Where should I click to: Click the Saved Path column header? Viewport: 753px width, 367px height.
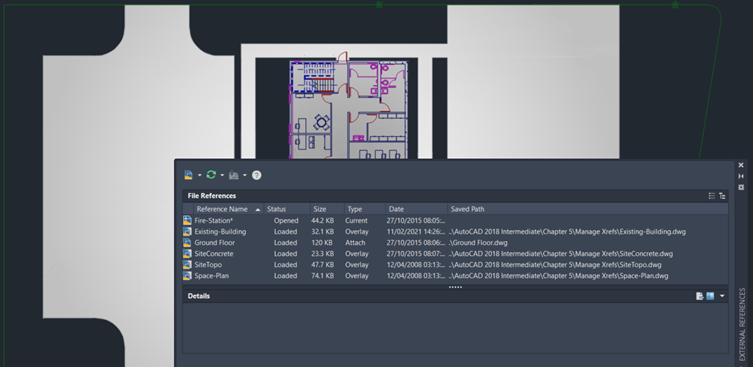pos(588,209)
